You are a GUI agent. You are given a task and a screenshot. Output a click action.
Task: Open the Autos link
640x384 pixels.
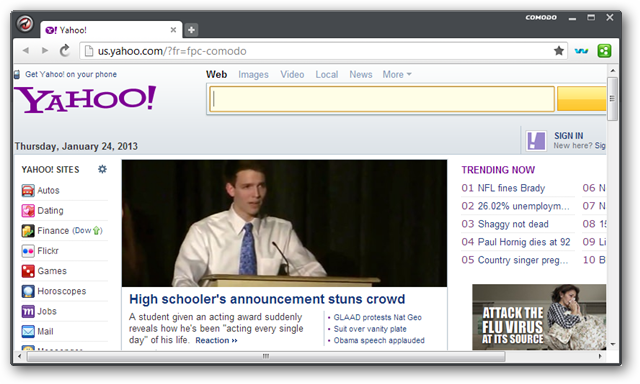[48, 191]
